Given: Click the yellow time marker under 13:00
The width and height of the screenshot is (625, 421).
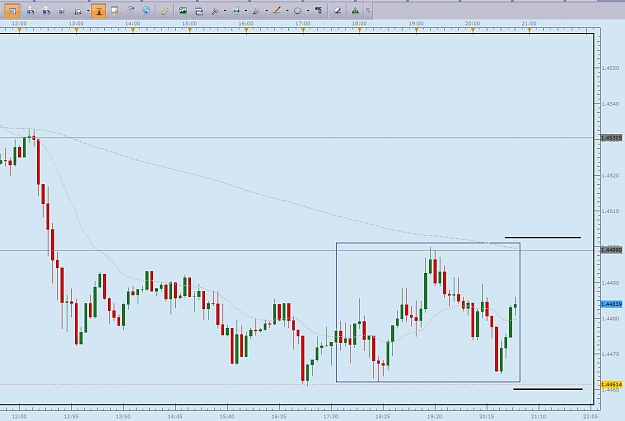Looking at the screenshot, I should click(77, 30).
